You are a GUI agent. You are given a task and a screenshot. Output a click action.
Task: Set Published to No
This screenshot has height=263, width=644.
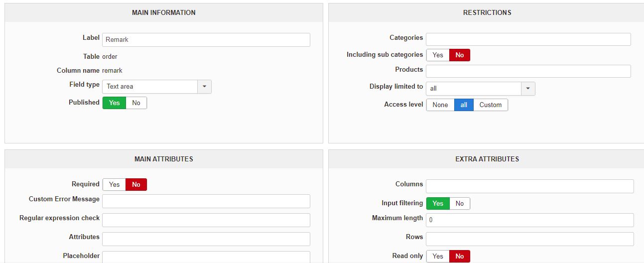pyautogui.click(x=136, y=103)
